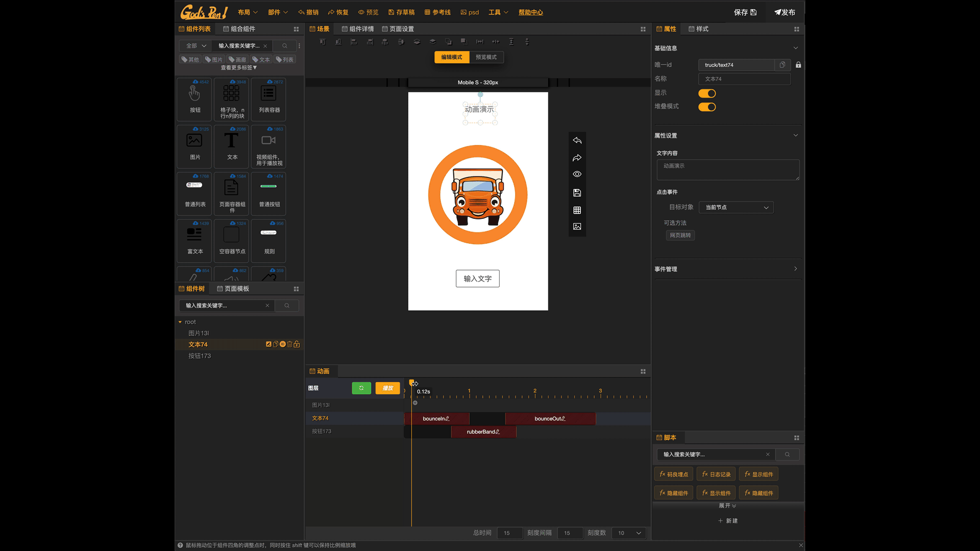Expand the 事件管理 section
The width and height of the screenshot is (980, 551).
pos(795,269)
